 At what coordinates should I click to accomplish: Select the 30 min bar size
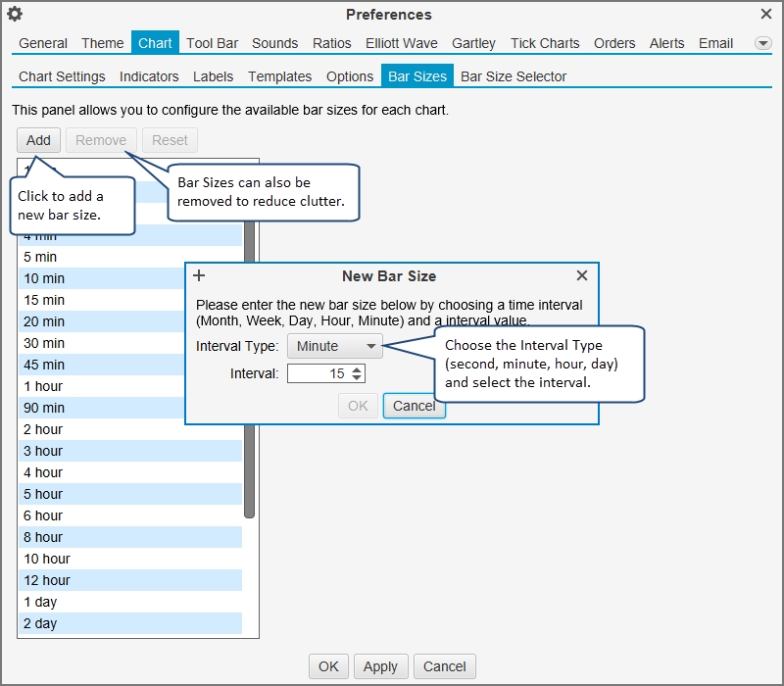point(102,343)
